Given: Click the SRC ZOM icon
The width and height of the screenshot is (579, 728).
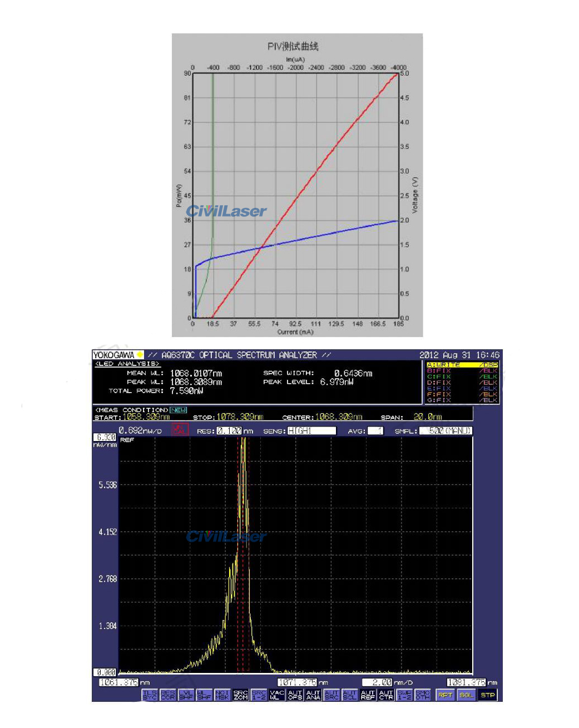Looking at the screenshot, I should [x=240, y=695].
